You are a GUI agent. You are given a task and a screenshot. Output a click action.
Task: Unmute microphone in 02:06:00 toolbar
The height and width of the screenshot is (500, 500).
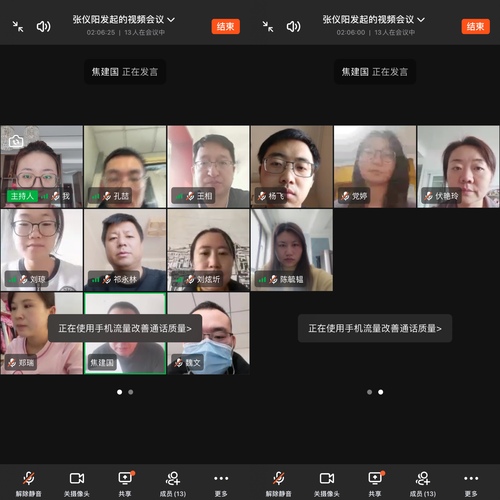click(x=279, y=483)
